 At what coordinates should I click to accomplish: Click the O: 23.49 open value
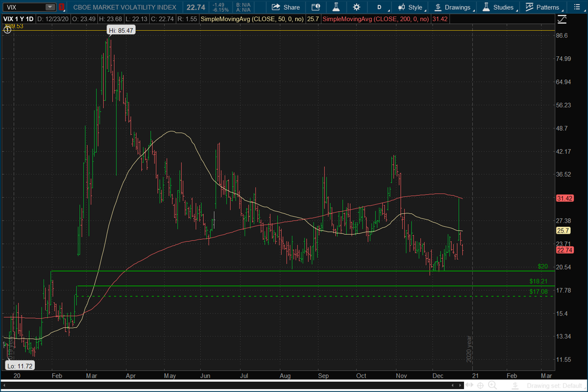(84, 19)
